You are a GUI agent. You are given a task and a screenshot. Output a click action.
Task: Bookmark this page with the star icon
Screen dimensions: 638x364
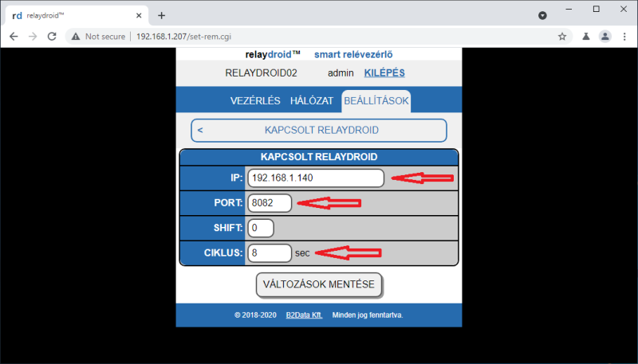coord(562,37)
